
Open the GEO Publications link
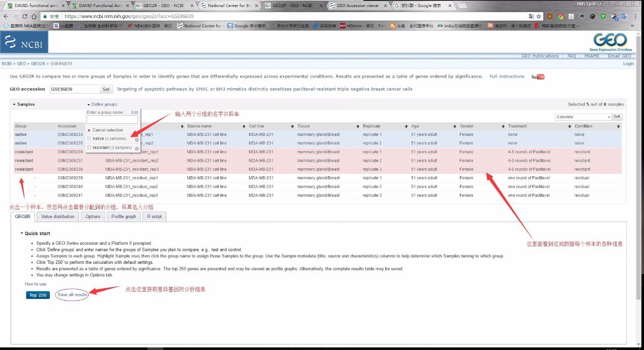tap(540, 56)
